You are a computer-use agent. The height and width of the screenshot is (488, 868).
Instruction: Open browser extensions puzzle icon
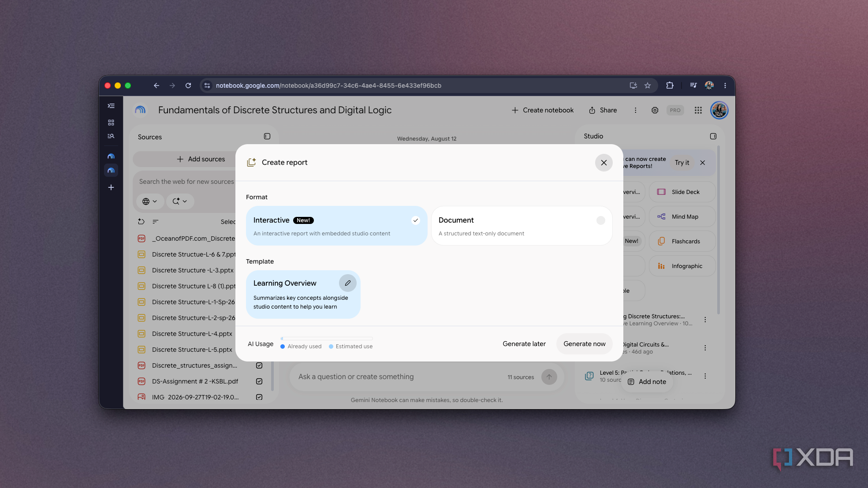coord(670,86)
